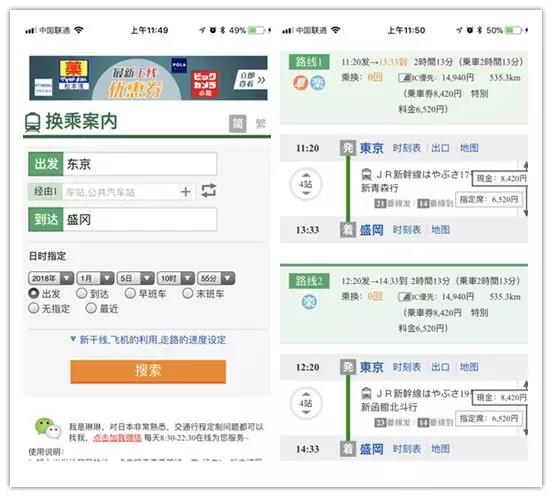Screen dimensions: 552x497
Task: Open 出口 link for 11:20 東京
Action: click(440, 148)
